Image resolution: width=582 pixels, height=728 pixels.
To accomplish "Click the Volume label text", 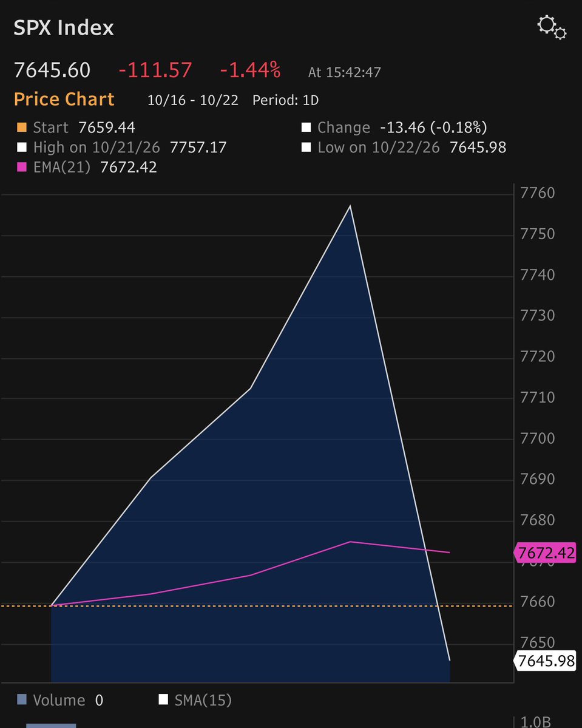I will click(59, 700).
